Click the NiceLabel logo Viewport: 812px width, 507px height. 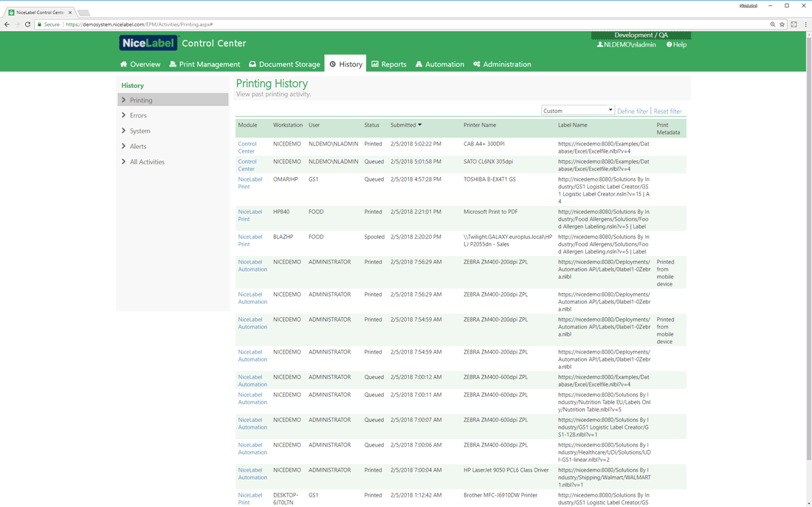148,43
